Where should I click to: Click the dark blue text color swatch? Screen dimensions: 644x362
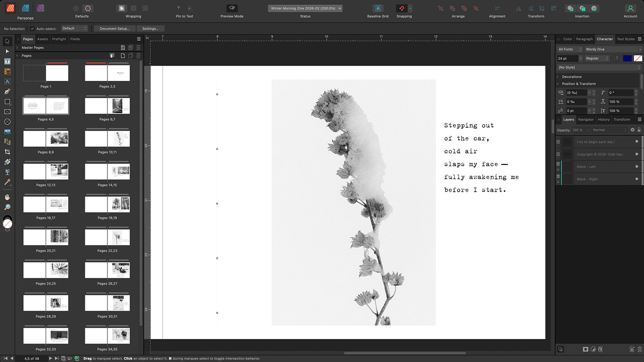pos(627,58)
